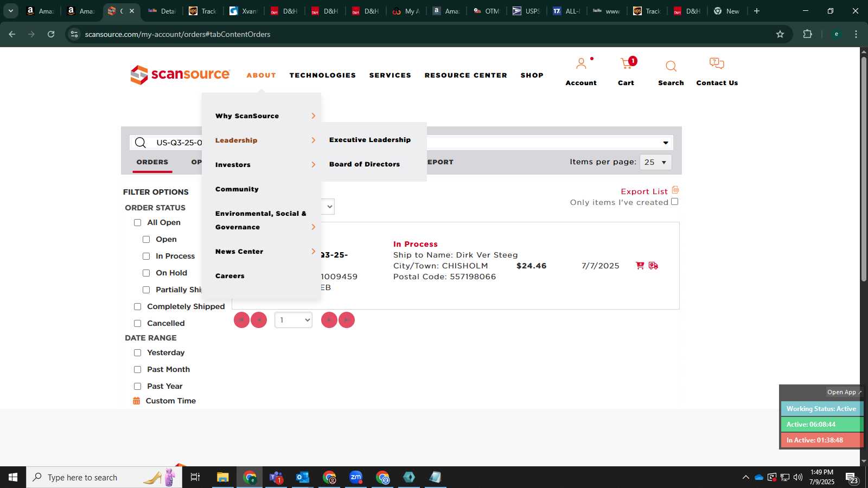Image resolution: width=868 pixels, height=488 pixels.
Task: Open Zoom from taskbar
Action: [356, 477]
